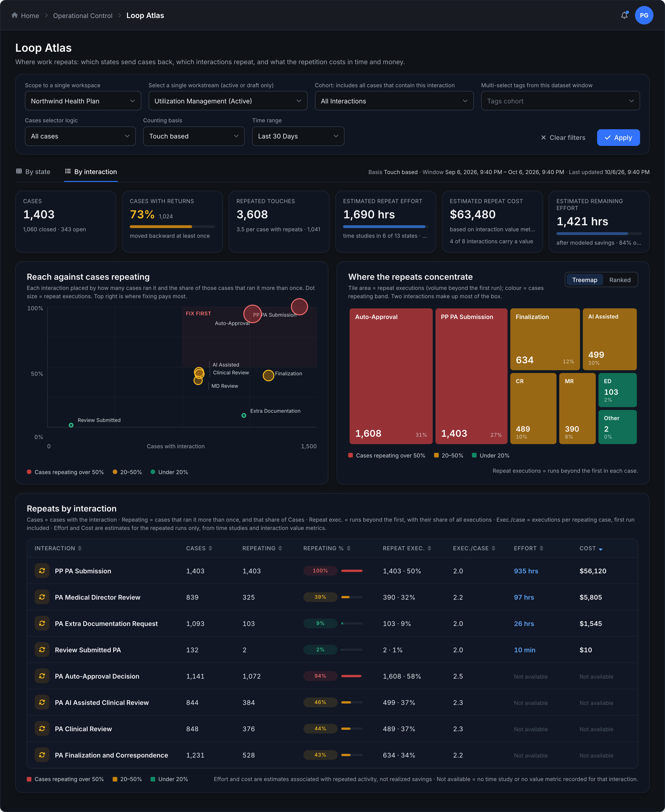The width and height of the screenshot is (665, 812).
Task: Sort by the Repeating % column
Action: 349,548
